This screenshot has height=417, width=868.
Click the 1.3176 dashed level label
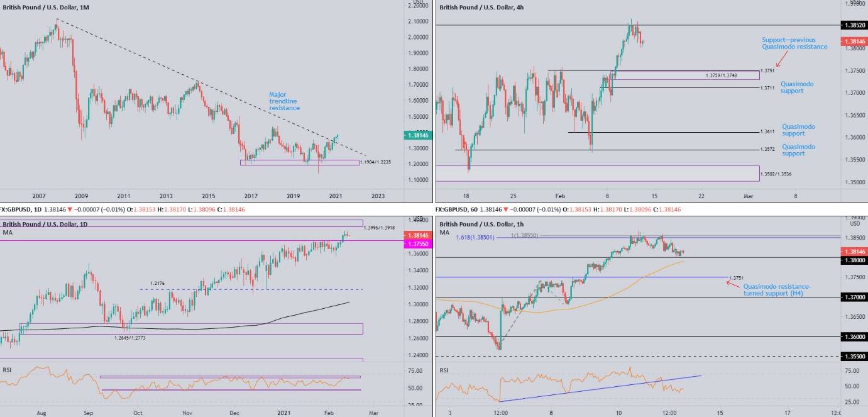click(x=157, y=283)
